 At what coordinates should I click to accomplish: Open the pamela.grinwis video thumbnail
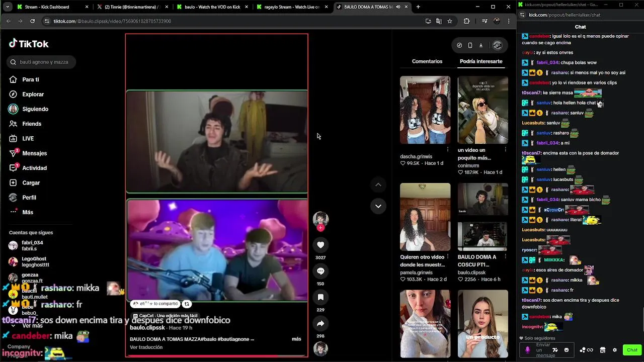click(425, 217)
